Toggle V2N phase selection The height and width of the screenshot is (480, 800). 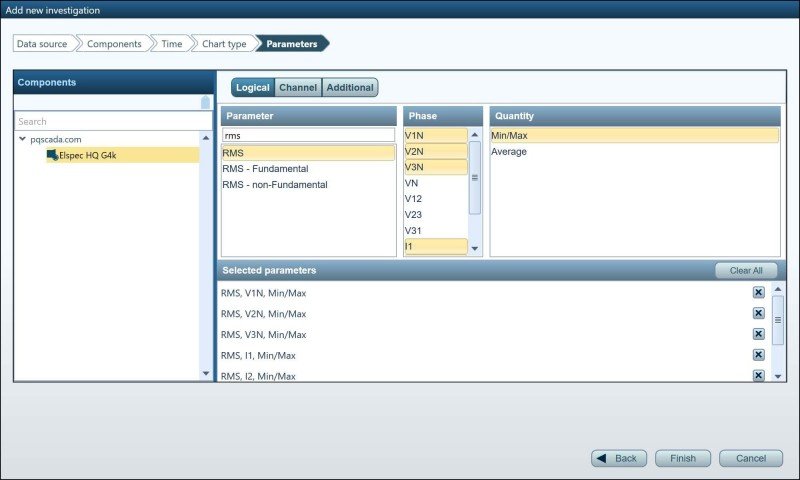click(436, 151)
